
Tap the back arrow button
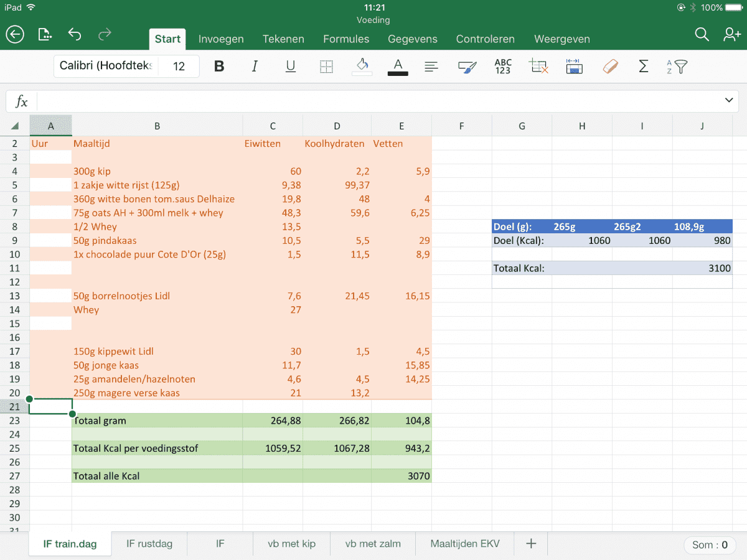click(x=15, y=35)
